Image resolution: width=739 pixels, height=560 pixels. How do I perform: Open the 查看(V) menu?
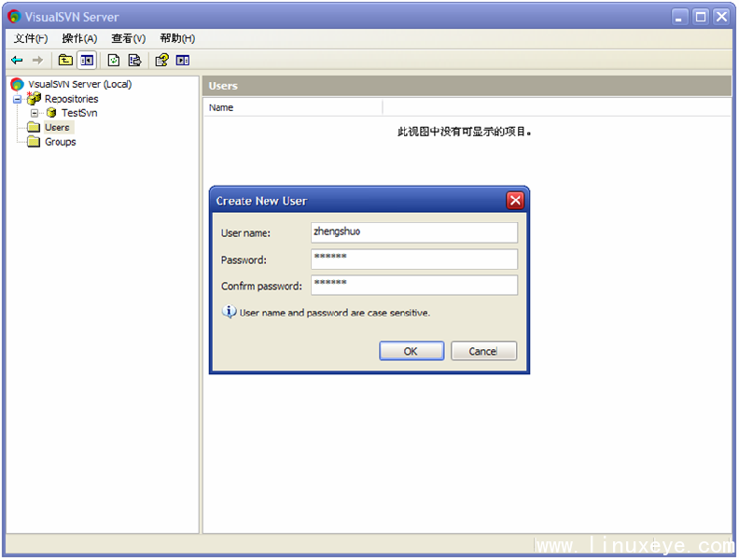coord(129,38)
